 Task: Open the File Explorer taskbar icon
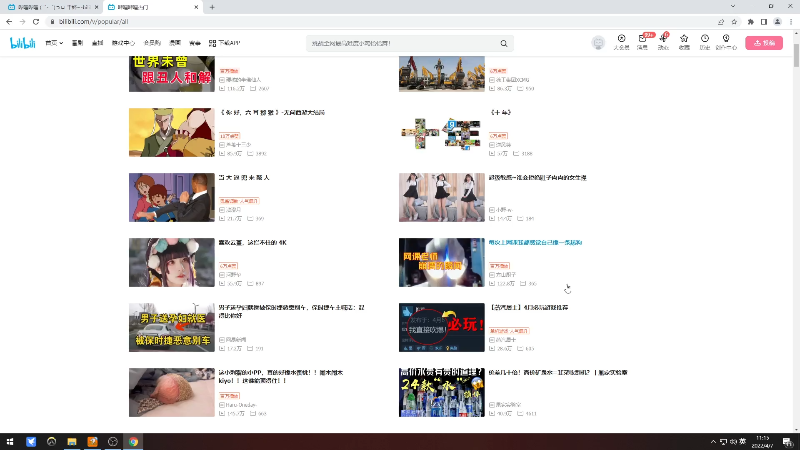[x=72, y=442]
